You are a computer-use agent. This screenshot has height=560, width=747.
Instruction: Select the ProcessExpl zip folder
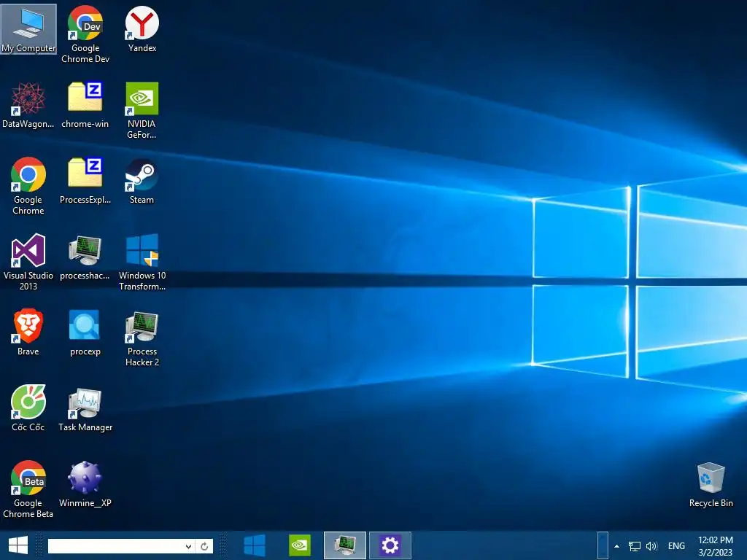85,182
